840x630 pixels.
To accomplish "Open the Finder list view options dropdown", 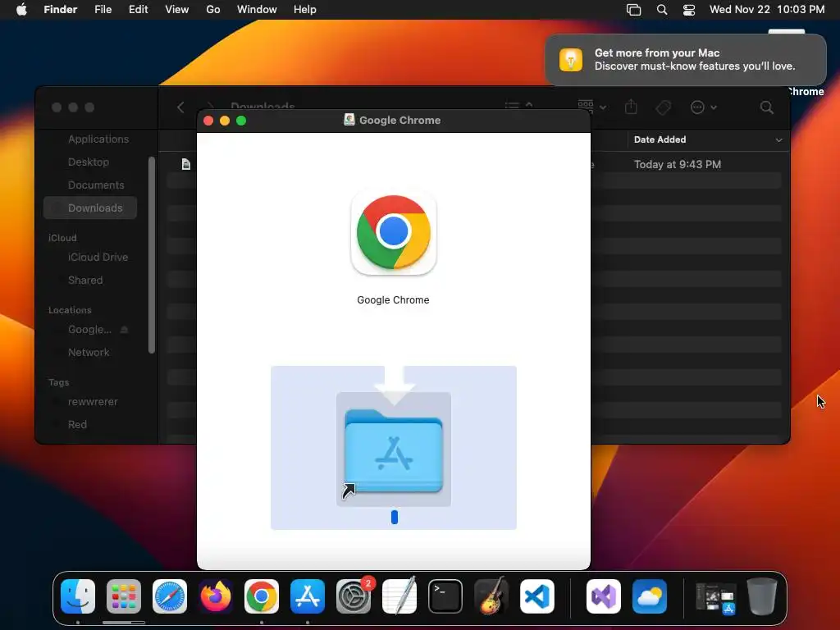I will [518, 106].
